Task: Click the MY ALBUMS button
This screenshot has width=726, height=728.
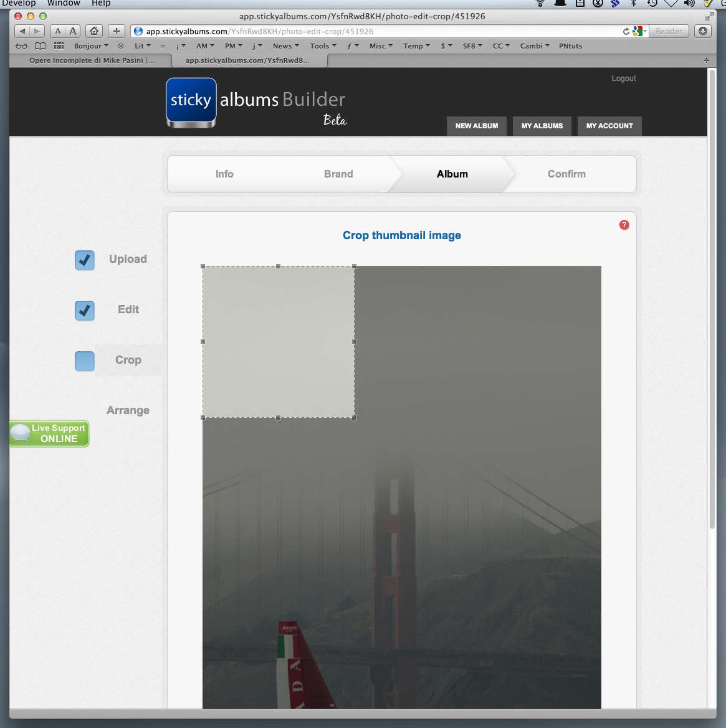Action: tap(542, 126)
